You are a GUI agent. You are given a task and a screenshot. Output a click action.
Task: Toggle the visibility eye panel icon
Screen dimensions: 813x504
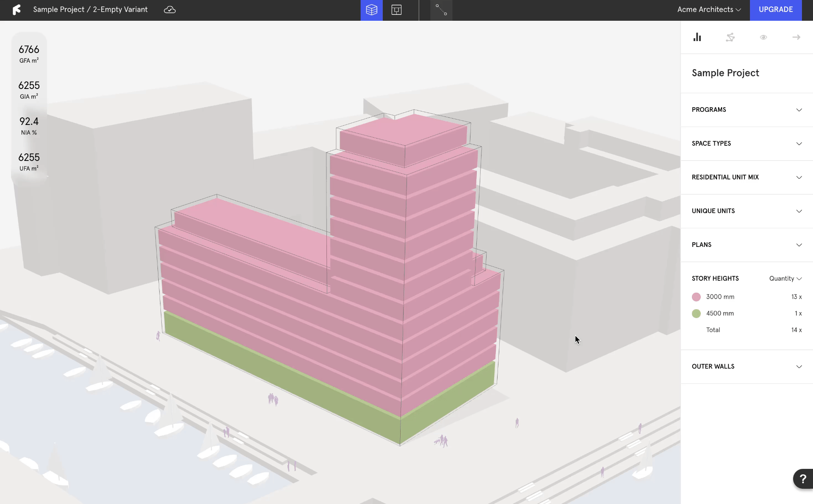click(x=763, y=37)
